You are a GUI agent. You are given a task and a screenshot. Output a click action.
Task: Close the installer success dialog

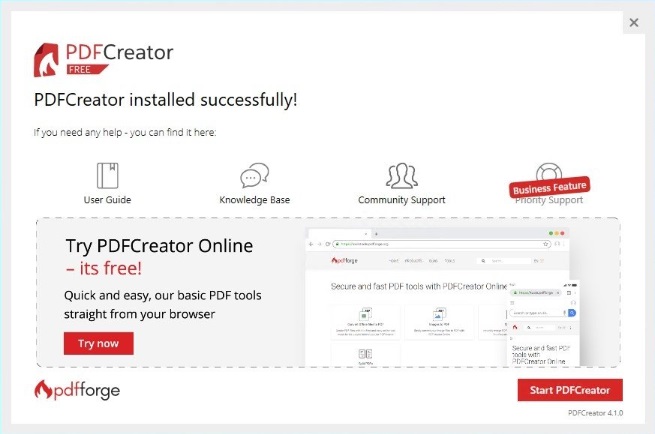coord(634,22)
